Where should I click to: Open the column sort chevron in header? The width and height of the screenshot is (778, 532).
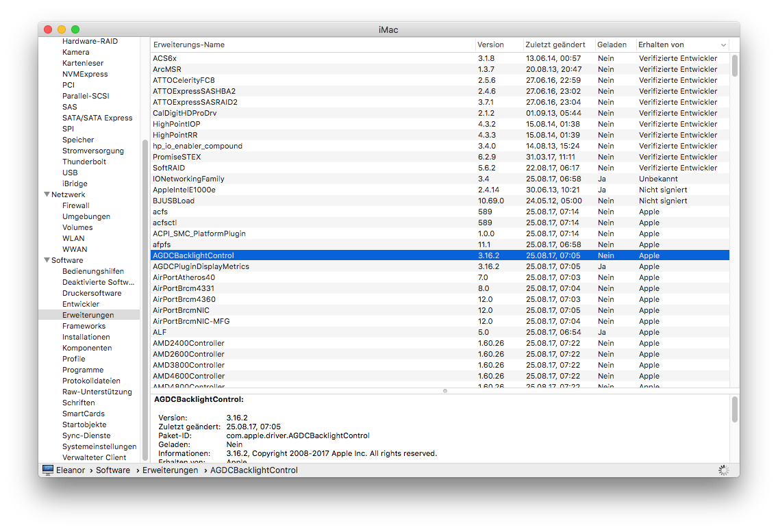pyautogui.click(x=723, y=45)
